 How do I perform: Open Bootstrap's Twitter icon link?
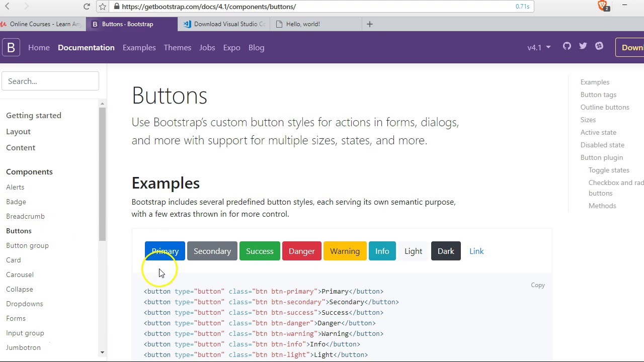(583, 46)
